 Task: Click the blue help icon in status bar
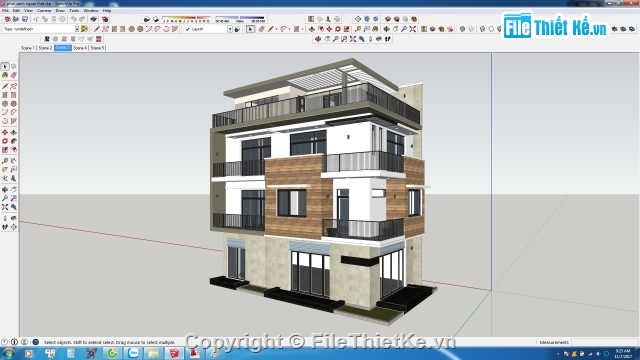click(x=36, y=342)
